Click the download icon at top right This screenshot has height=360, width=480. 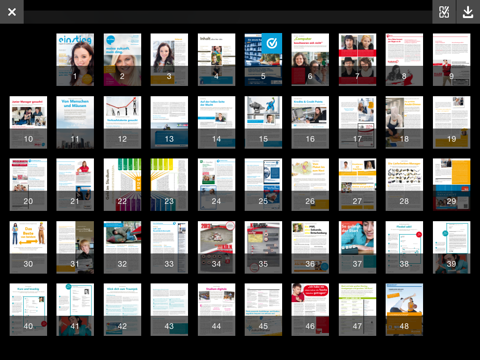(x=468, y=12)
